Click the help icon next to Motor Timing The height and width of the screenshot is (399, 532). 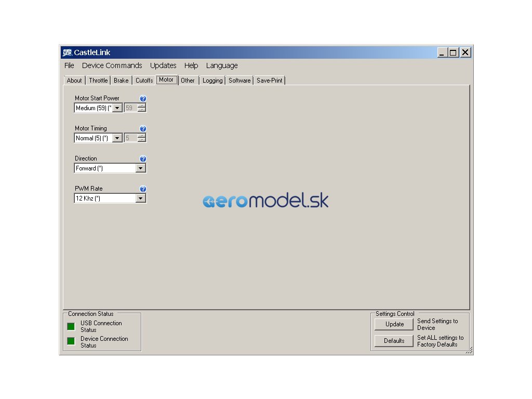(143, 129)
